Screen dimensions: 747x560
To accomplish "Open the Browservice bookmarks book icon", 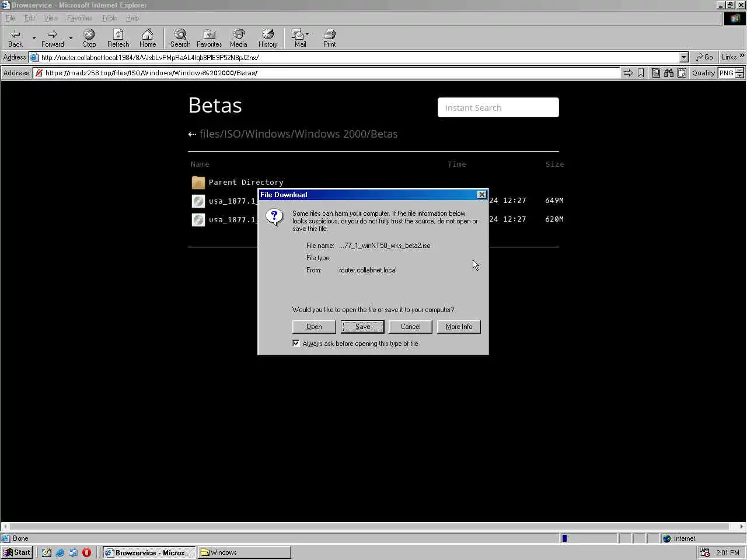I will point(656,73).
